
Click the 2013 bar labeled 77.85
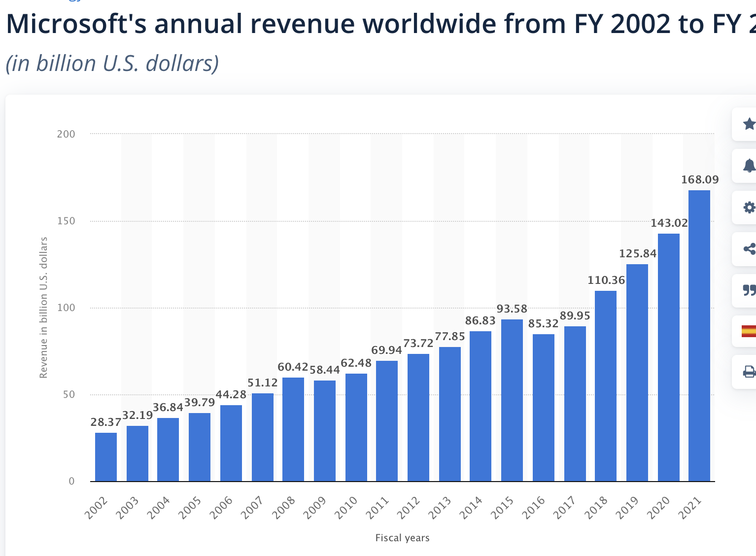[x=450, y=414]
